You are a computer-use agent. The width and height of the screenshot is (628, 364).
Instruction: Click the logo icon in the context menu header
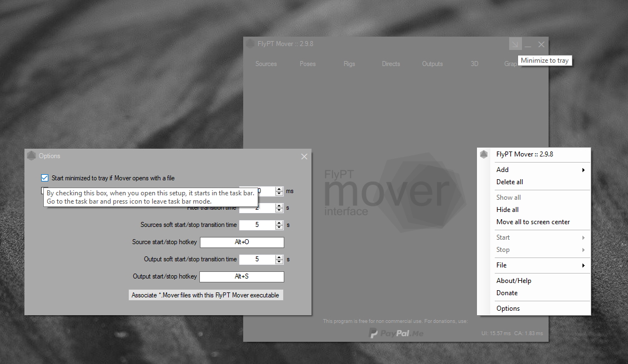pos(484,154)
